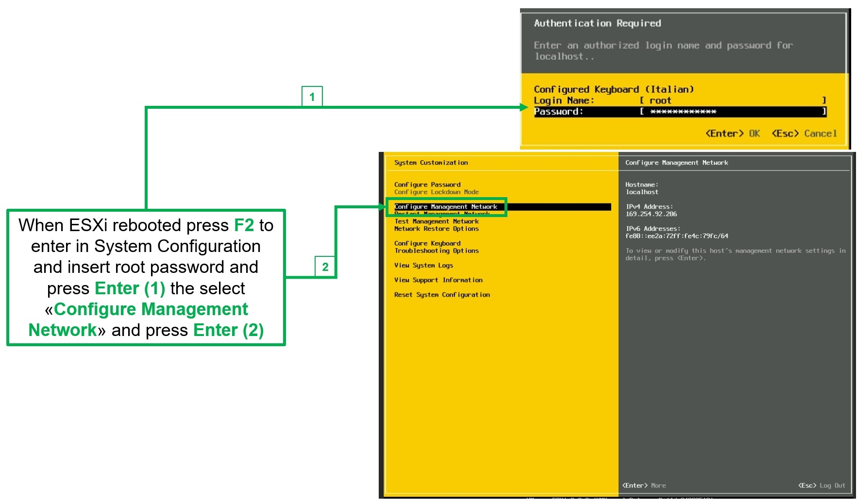The width and height of the screenshot is (857, 504).
Task: Click the Configure Management Network panel title
Action: 677,163
